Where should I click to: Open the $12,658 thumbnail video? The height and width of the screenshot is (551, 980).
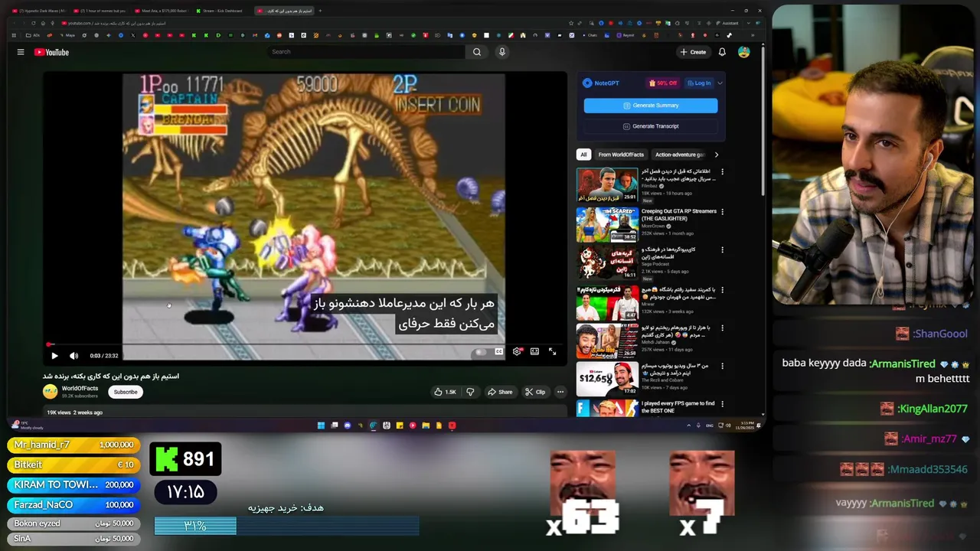pyautogui.click(x=607, y=379)
